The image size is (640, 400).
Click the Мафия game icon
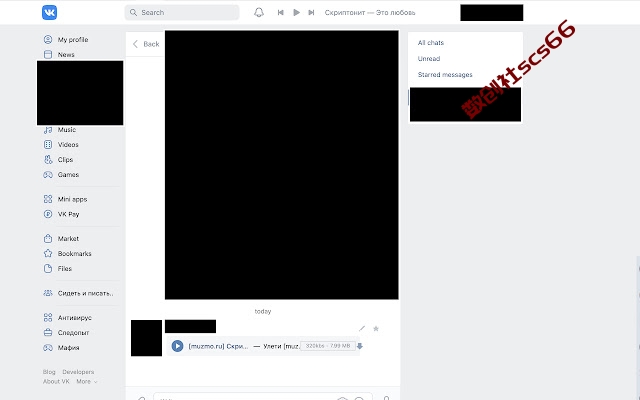[48, 348]
